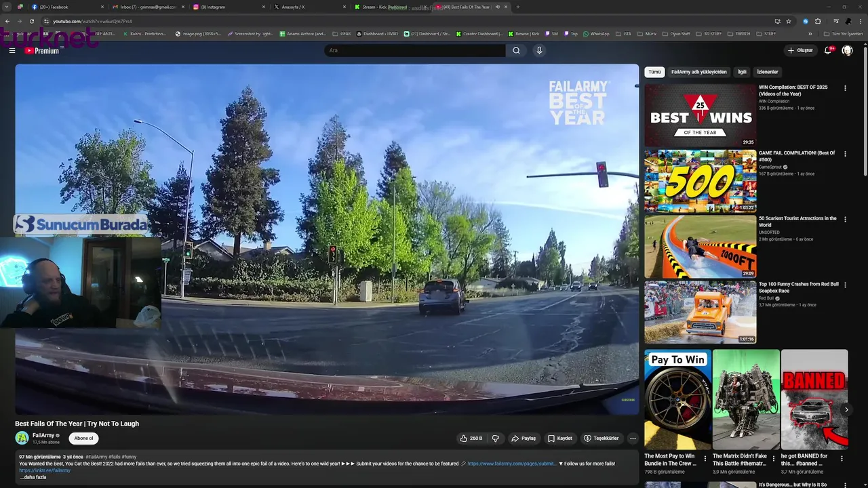Open the linktr.ee/failarmy link
This screenshot has width=868, height=488.
45,470
